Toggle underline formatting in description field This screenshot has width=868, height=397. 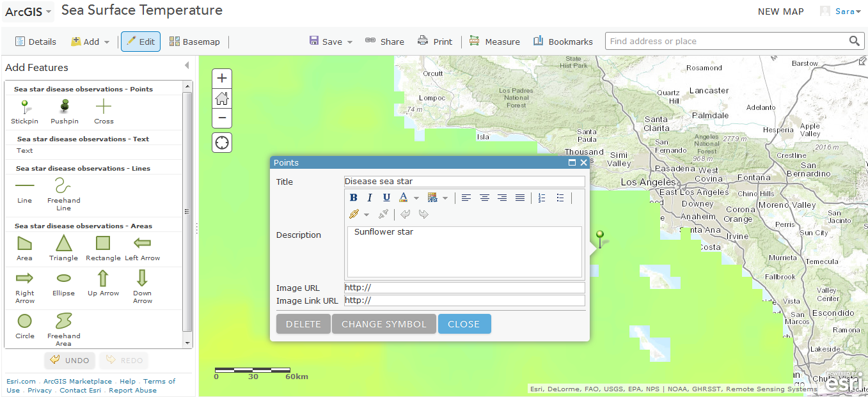pos(386,198)
